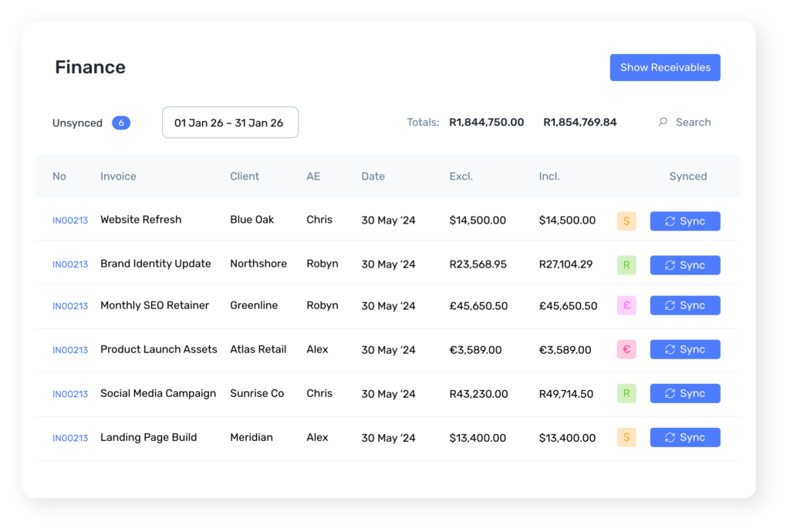
Task: Sync the Website Refresh invoice
Action: [x=685, y=221]
